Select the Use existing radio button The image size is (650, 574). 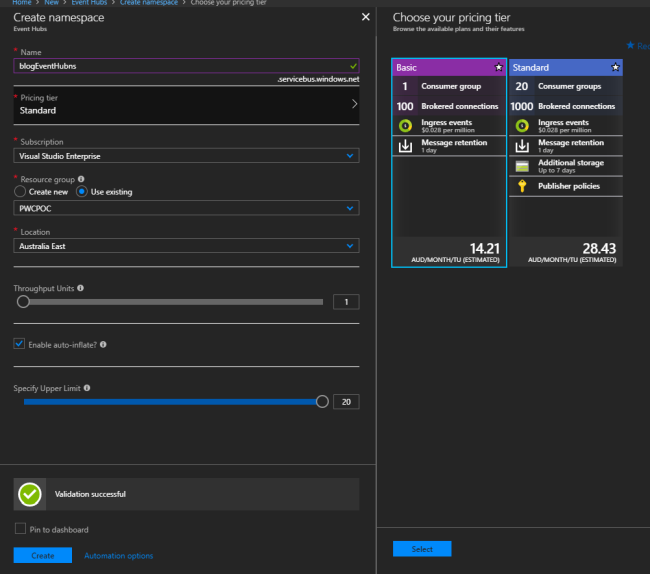[x=82, y=192]
